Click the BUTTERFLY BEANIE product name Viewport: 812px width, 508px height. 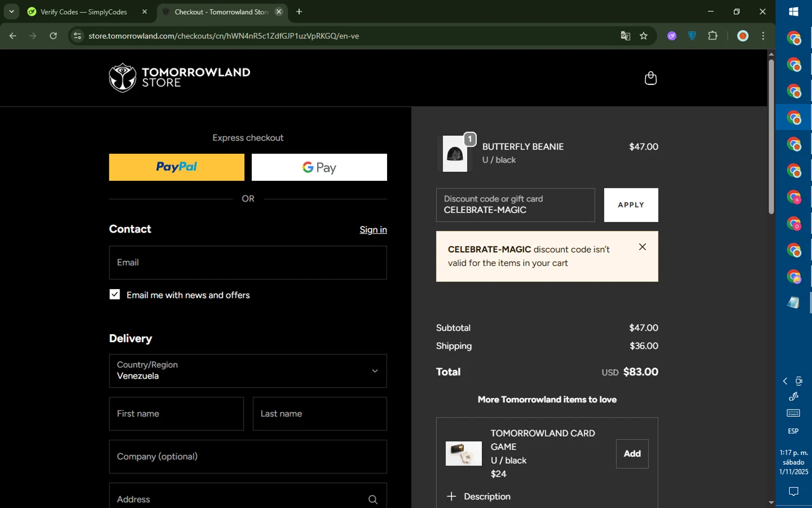[x=523, y=147]
